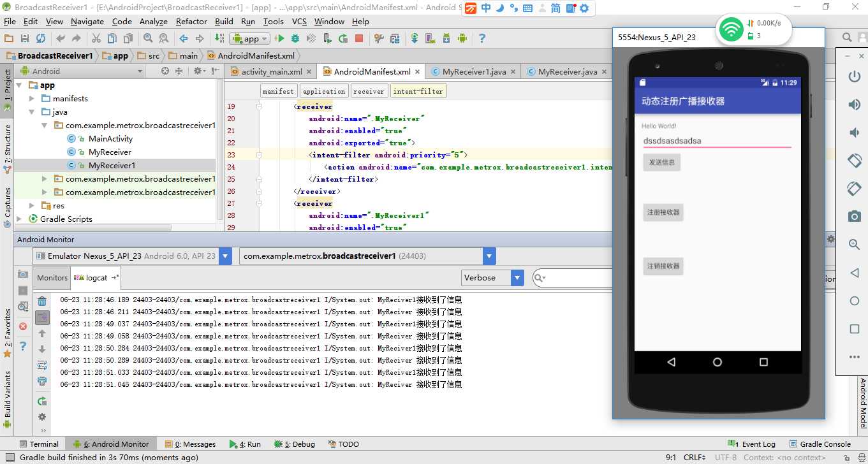Open the Build menu
The height and width of the screenshot is (464, 868).
224,21
